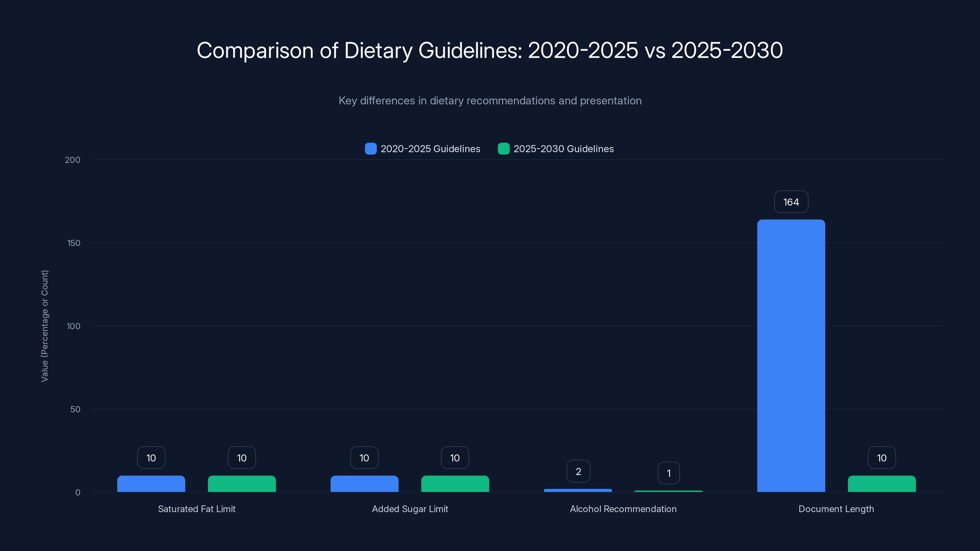
Task: Click the 10 label above green Added Sugar bar
Action: coord(455,458)
